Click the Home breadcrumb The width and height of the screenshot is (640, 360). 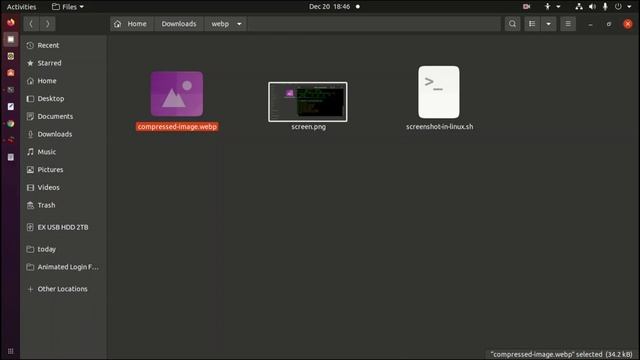(x=131, y=24)
